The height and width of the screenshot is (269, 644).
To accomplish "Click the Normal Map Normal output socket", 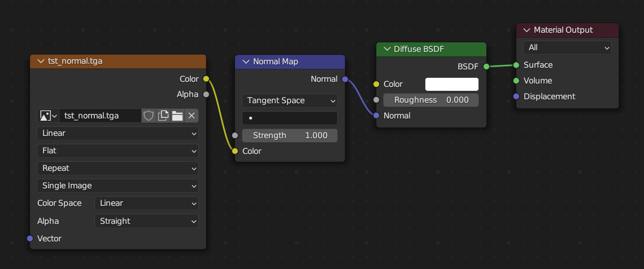I will tap(345, 79).
